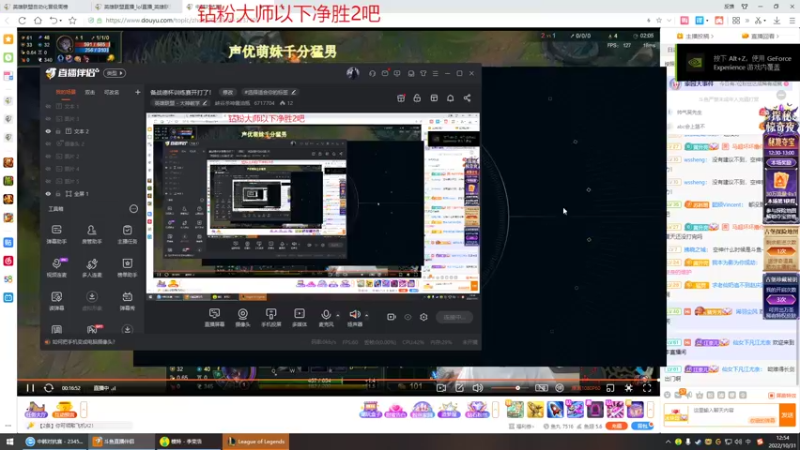Screen dimensions: 800x450
Task: Open the 多人连麦 multi-user link tool
Action: point(92,268)
